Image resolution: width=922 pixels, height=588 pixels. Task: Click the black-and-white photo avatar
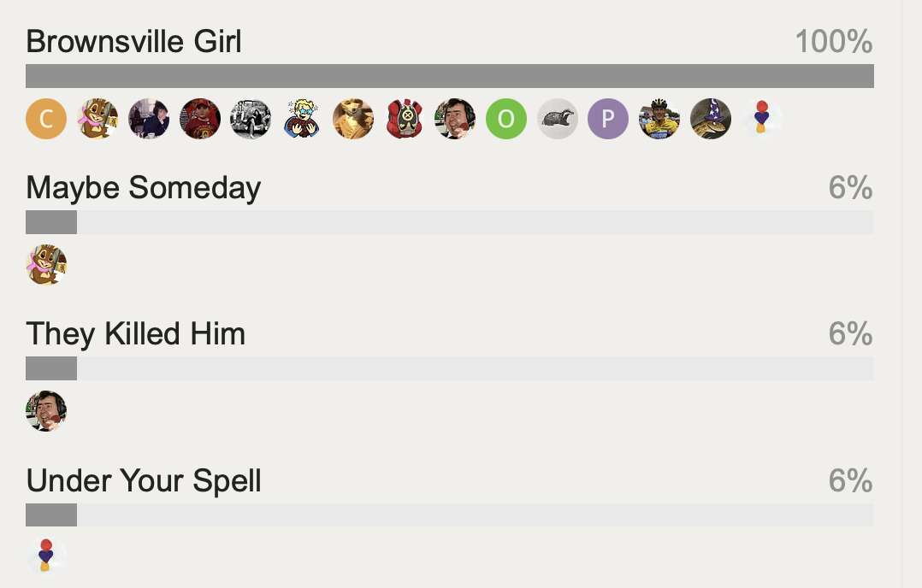(251, 119)
